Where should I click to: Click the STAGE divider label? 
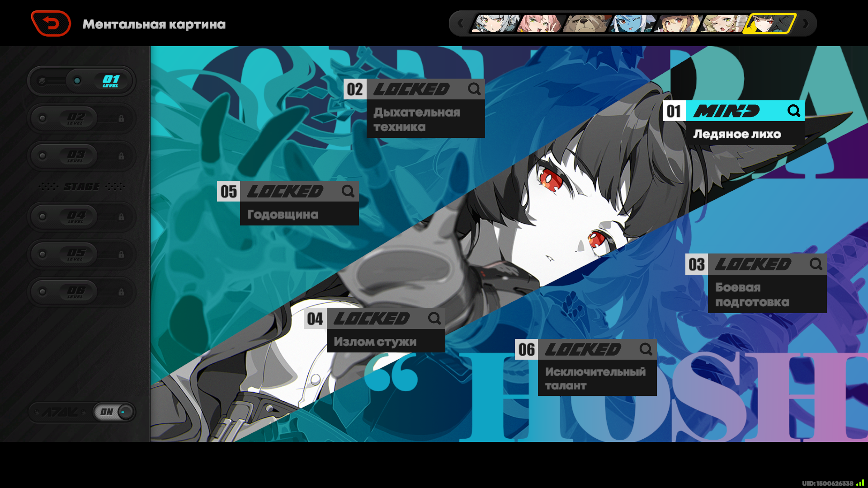point(82,186)
